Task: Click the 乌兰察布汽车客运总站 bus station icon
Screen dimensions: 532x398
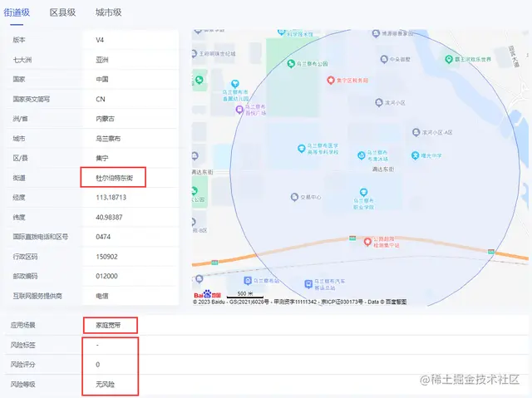Action: pos(308,284)
